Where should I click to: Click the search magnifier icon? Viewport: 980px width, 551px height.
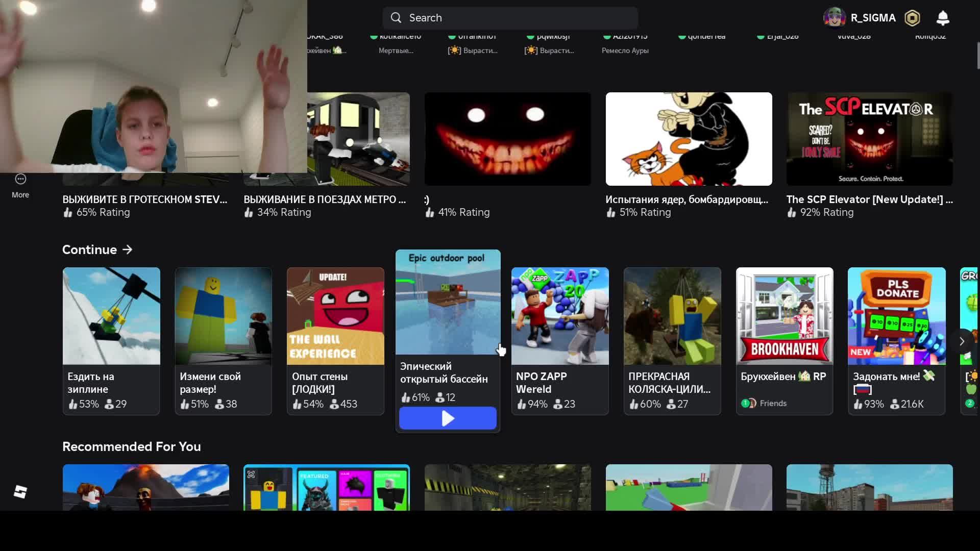[396, 18]
